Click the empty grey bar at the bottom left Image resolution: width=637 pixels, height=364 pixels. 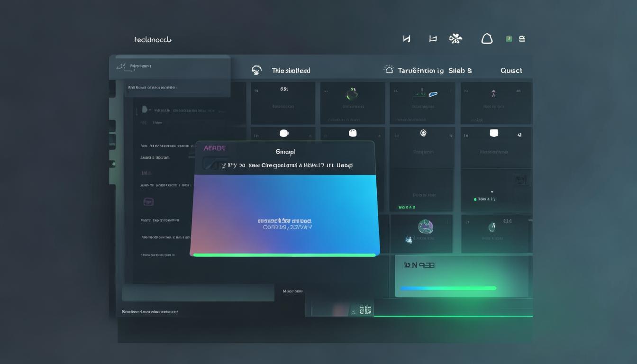click(x=198, y=293)
